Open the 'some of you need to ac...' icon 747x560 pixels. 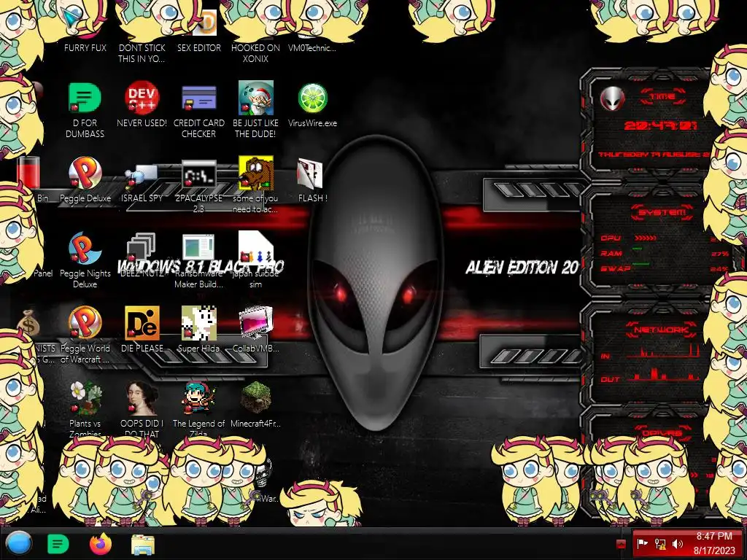click(x=256, y=172)
